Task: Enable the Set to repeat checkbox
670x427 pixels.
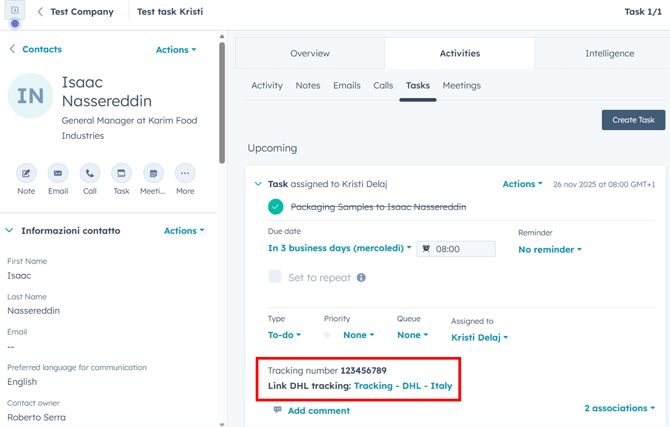Action: (275, 277)
